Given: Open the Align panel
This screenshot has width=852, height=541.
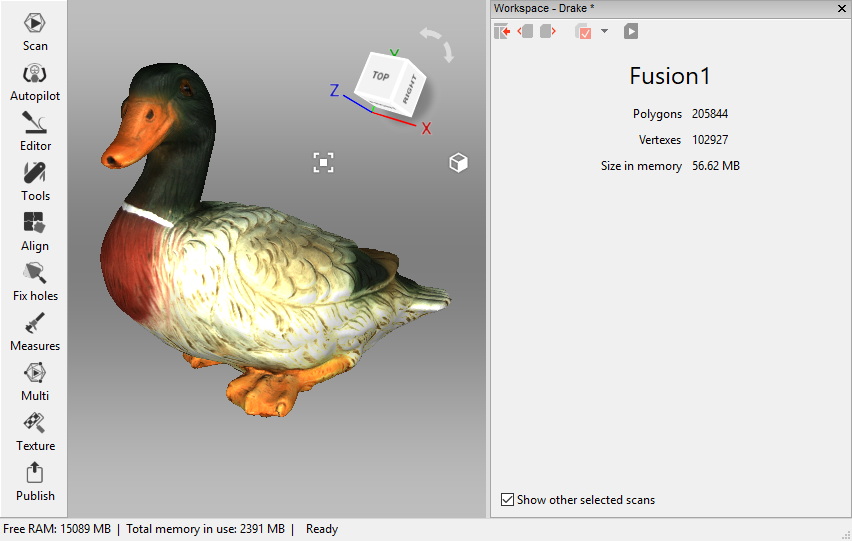Looking at the screenshot, I should pyautogui.click(x=35, y=231).
